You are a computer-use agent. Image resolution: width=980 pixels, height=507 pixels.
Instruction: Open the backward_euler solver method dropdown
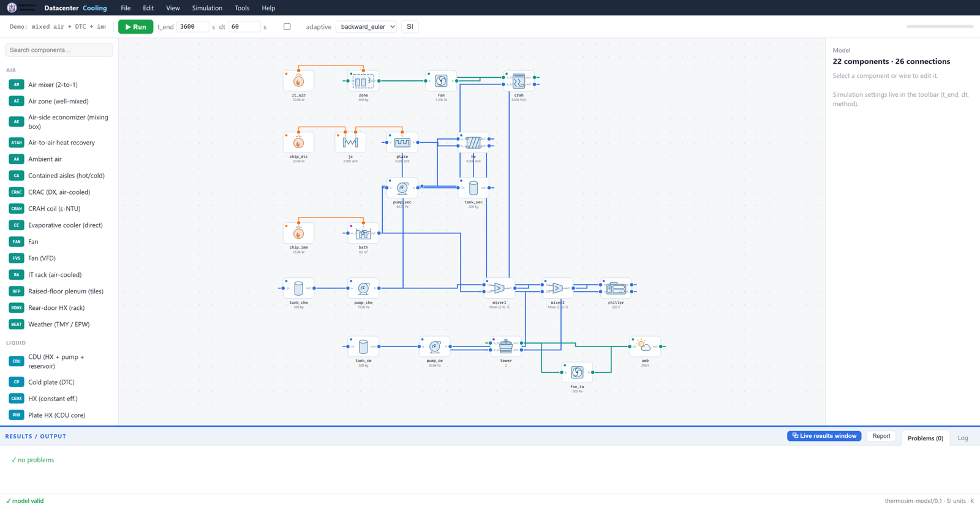coord(366,27)
